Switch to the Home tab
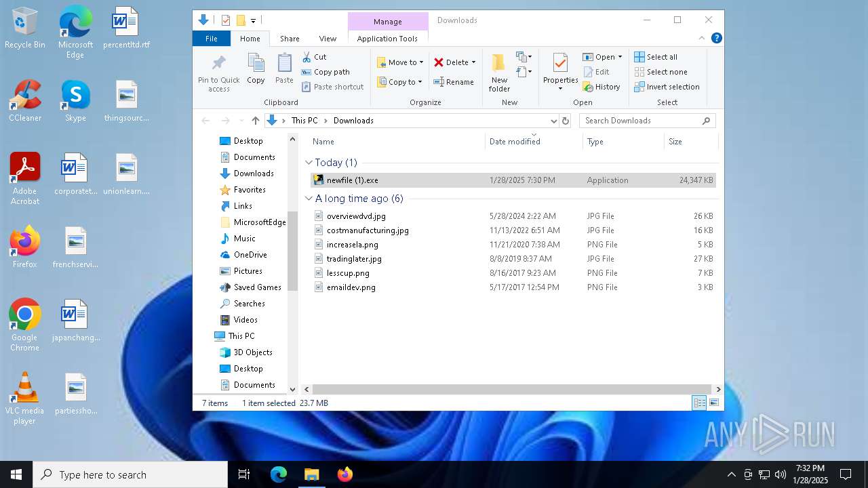The width and height of the screenshot is (868, 488). (250, 39)
